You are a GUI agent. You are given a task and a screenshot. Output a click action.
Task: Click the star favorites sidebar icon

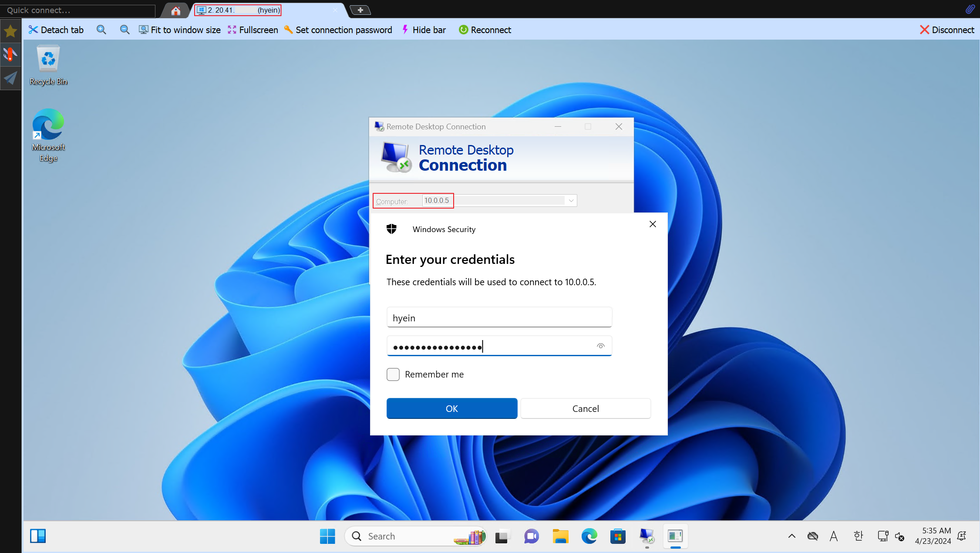tap(10, 31)
